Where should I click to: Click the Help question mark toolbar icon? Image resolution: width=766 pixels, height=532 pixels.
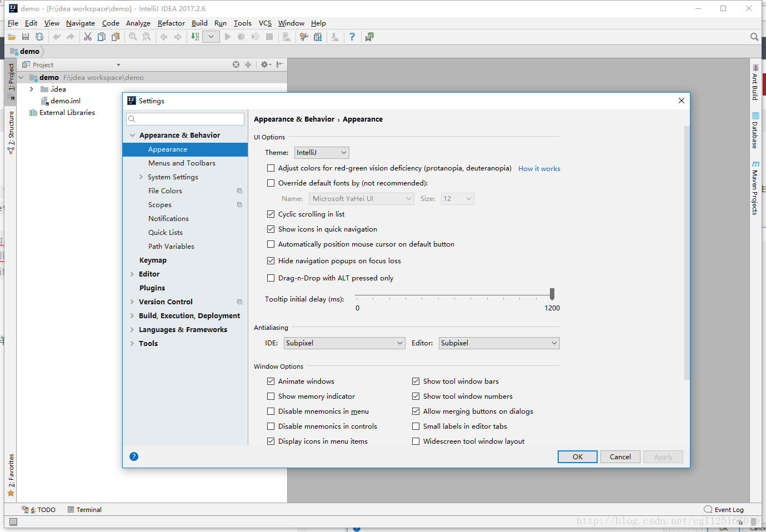(x=352, y=37)
